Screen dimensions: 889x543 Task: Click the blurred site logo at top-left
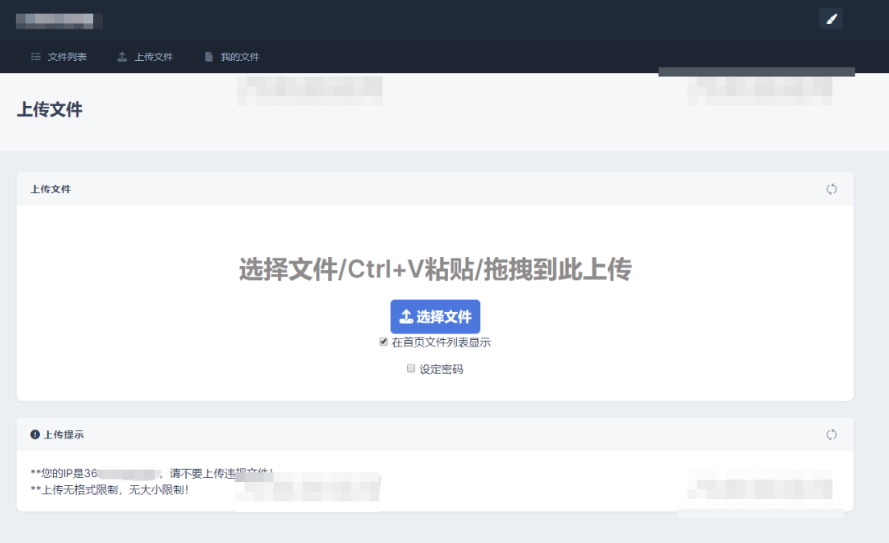click(x=59, y=21)
